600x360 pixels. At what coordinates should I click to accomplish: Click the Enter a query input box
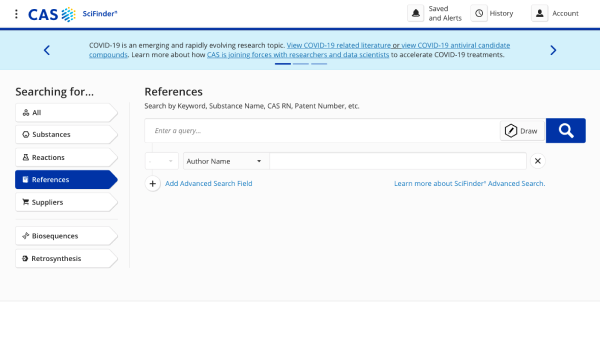point(322,130)
